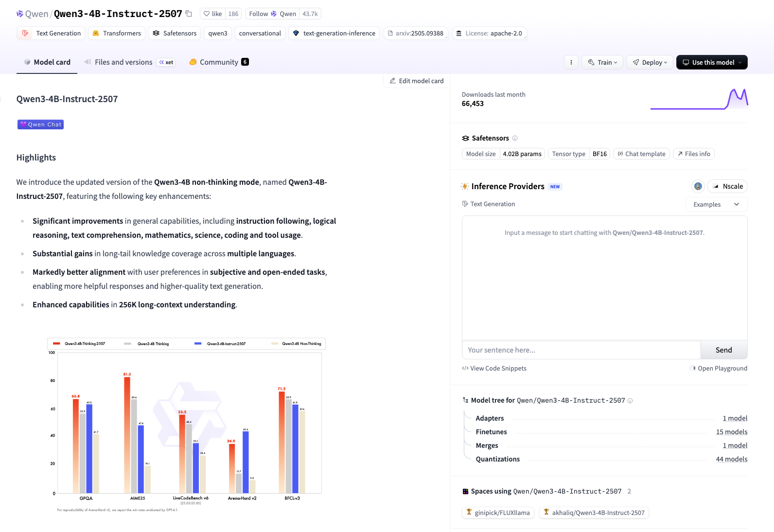Viewport: 774px width, 532px height.
Task: Click the downloads trend sparkline chart
Action: (x=699, y=99)
